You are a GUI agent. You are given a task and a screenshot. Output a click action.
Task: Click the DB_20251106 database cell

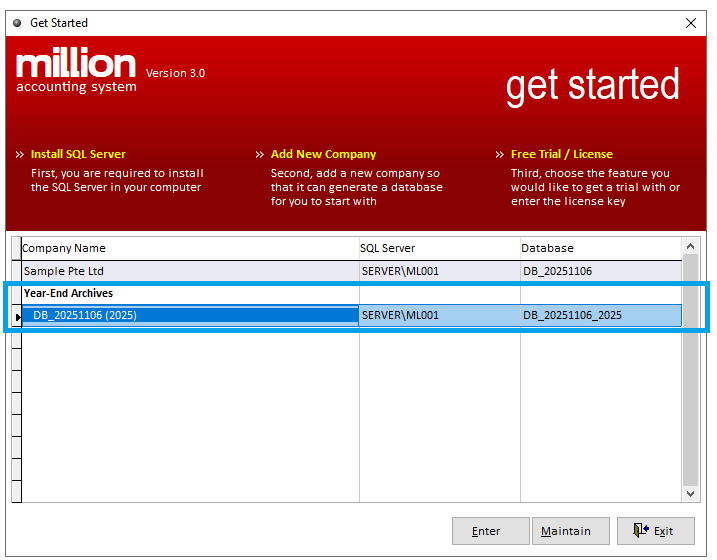(601, 271)
